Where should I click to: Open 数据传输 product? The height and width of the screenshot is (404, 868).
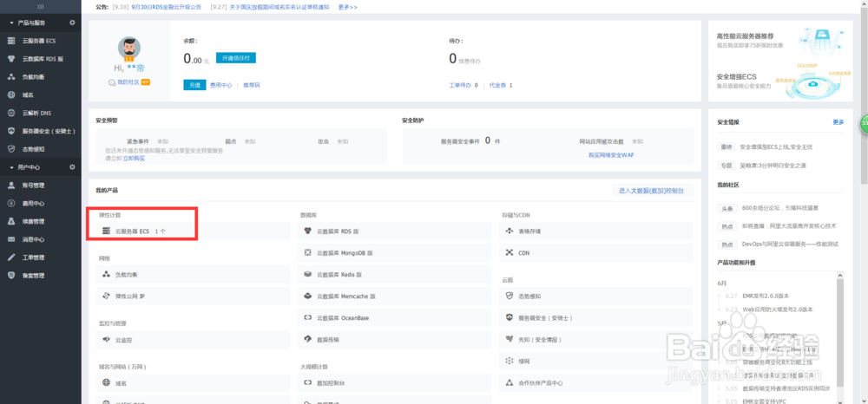394,340
